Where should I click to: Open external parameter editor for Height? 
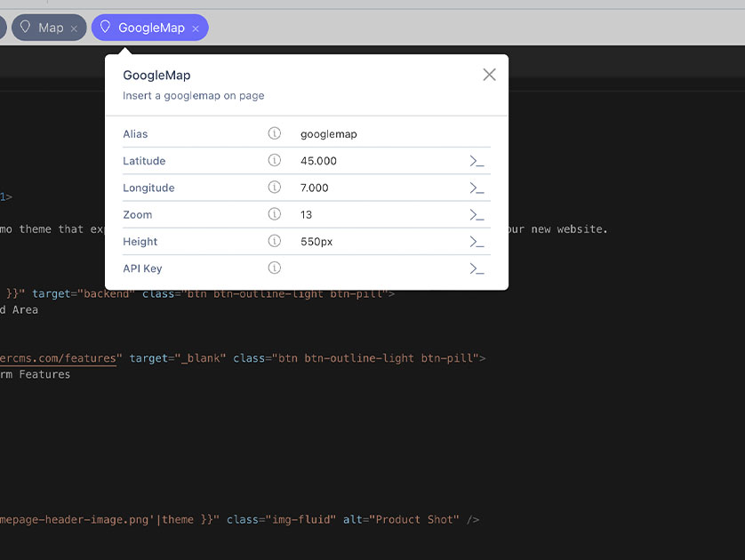click(477, 242)
